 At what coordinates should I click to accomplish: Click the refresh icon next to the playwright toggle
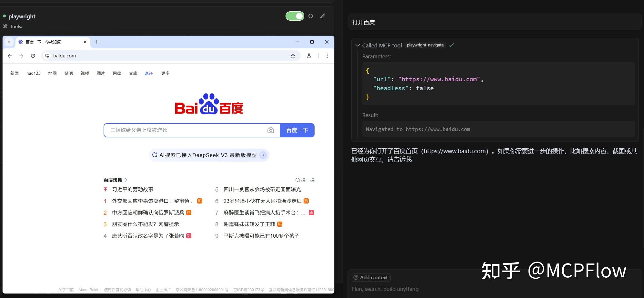[310, 16]
